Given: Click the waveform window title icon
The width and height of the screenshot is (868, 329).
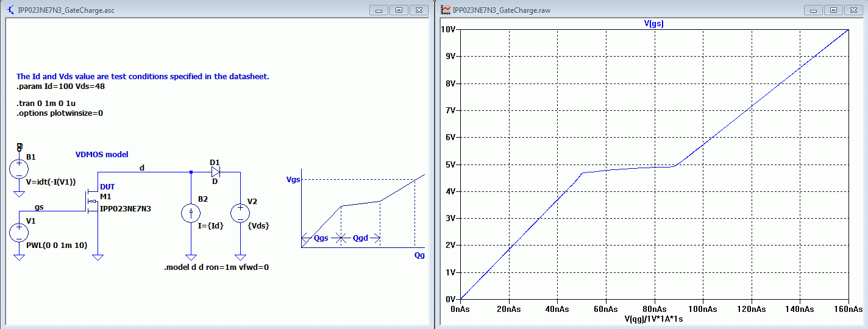Looking at the screenshot, I should [446, 10].
